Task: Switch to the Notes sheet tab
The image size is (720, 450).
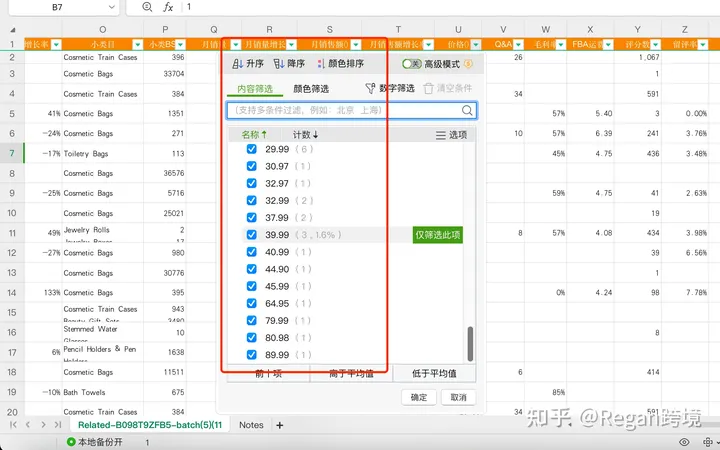Action: 251,425
